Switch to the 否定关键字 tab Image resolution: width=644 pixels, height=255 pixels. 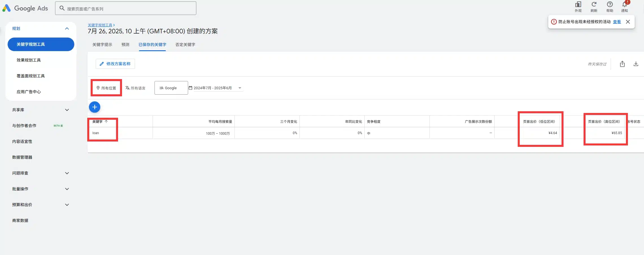185,45
